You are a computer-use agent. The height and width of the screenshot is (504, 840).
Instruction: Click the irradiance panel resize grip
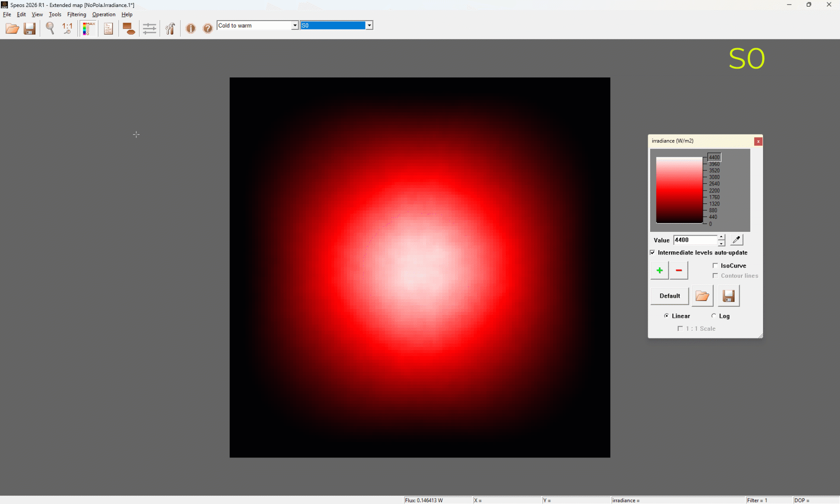coord(760,336)
